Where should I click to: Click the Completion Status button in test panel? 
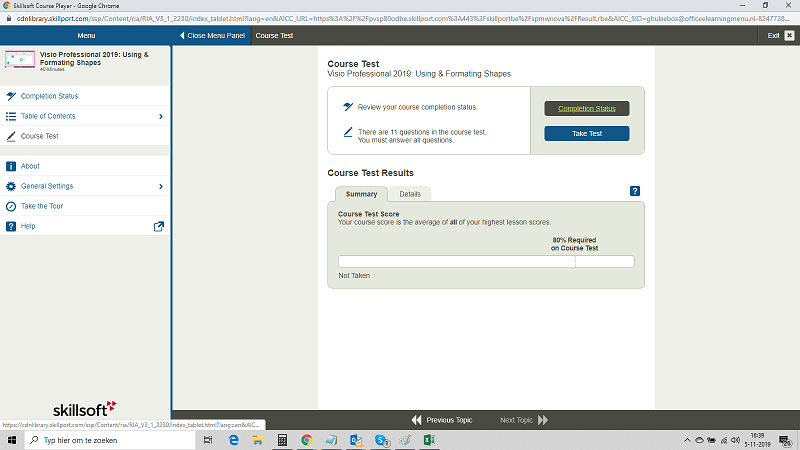pos(587,109)
